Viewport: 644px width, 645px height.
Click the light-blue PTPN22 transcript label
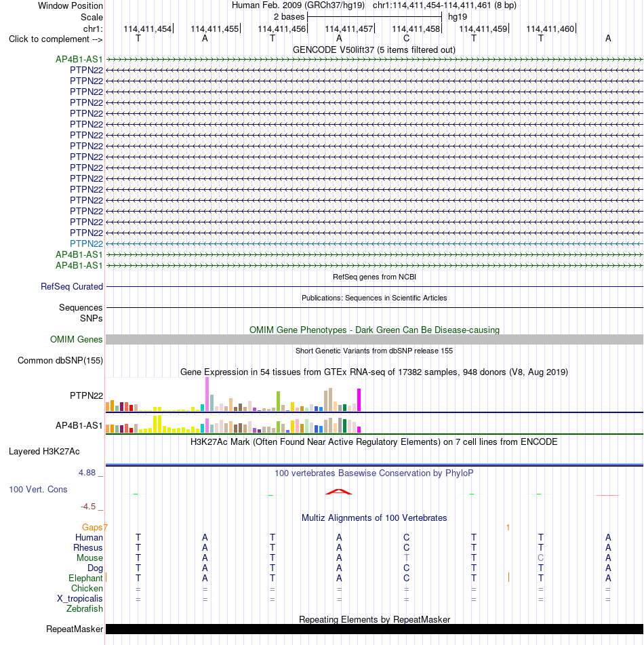[x=86, y=243]
